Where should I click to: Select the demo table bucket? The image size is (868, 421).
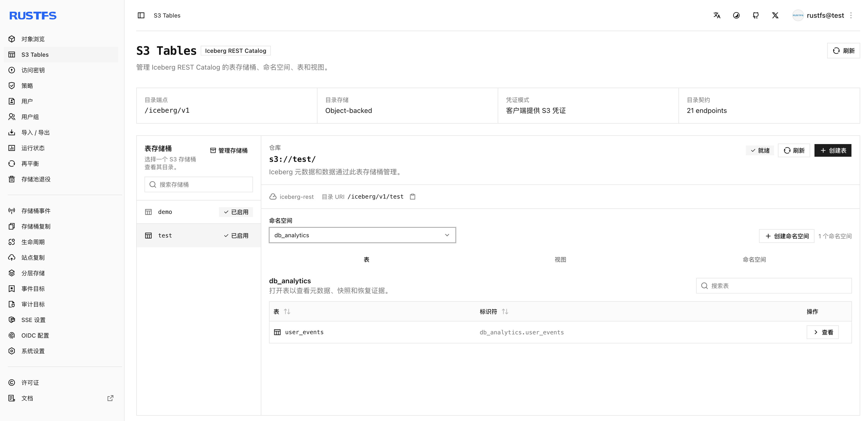[199, 212]
